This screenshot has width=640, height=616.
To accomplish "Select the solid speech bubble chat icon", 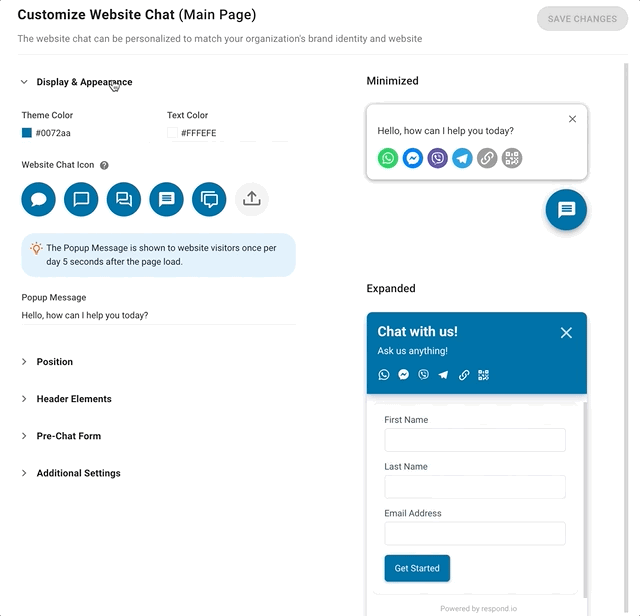I will 38,199.
